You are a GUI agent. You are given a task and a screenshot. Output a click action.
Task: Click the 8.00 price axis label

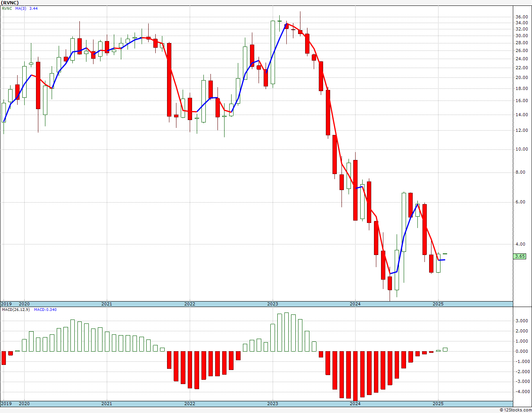pos(520,172)
